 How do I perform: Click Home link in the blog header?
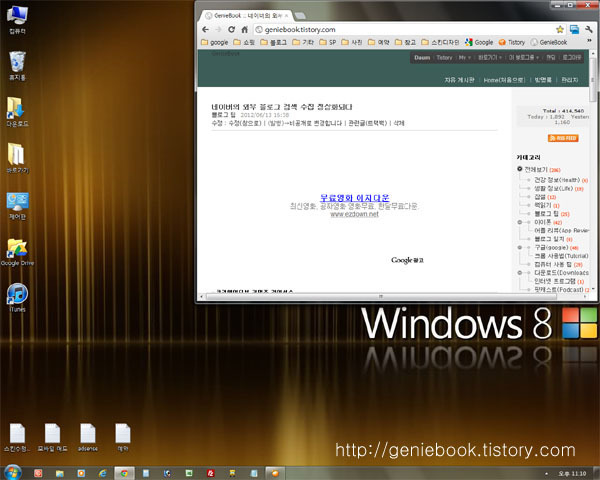504,80
